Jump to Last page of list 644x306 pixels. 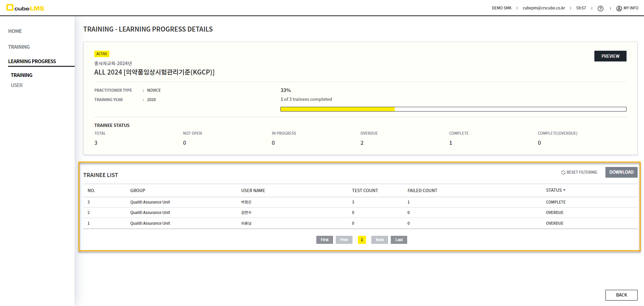[x=399, y=240]
